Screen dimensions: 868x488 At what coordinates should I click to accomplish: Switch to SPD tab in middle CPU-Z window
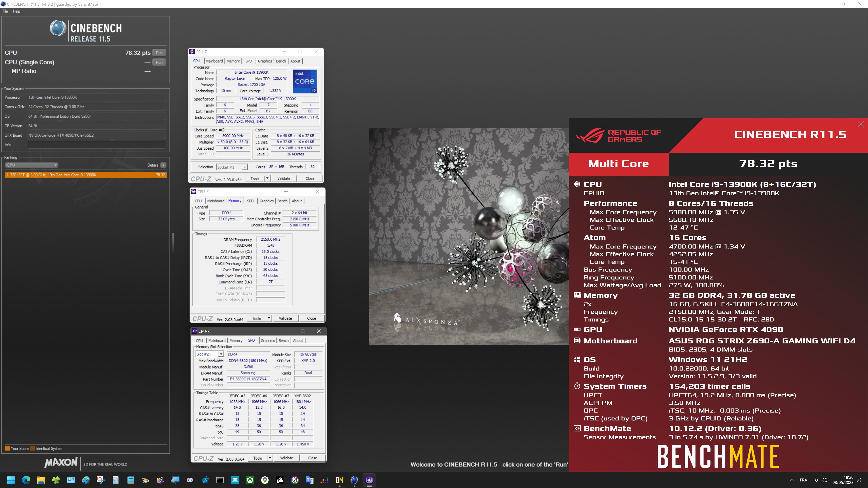pyautogui.click(x=250, y=201)
